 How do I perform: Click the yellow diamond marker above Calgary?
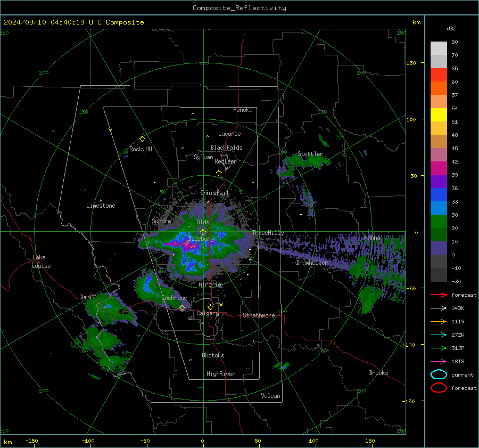pos(210,307)
